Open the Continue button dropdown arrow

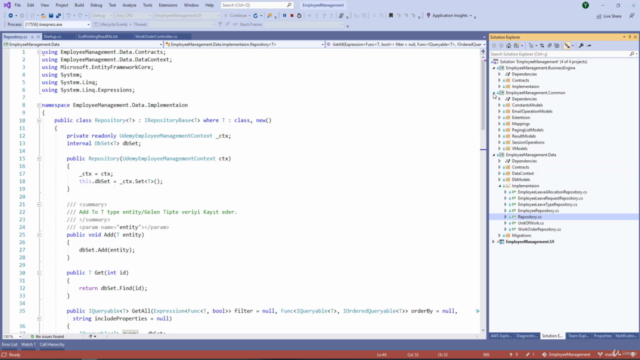(249, 16)
